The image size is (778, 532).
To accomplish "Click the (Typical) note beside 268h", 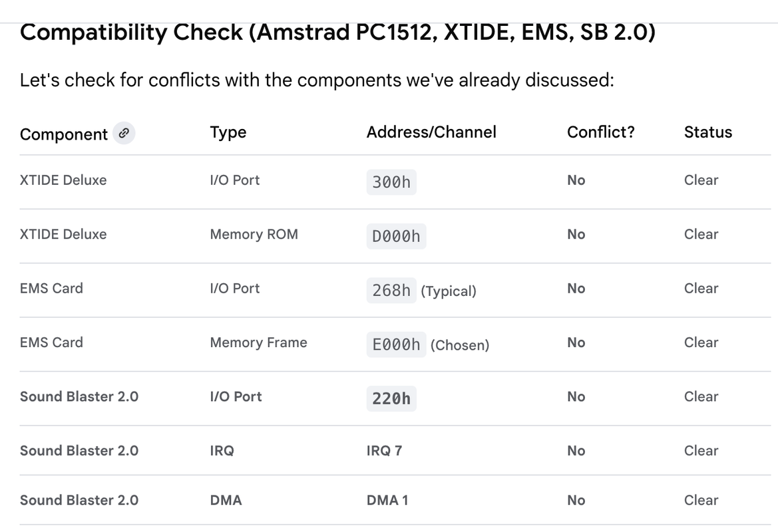I will (x=449, y=291).
